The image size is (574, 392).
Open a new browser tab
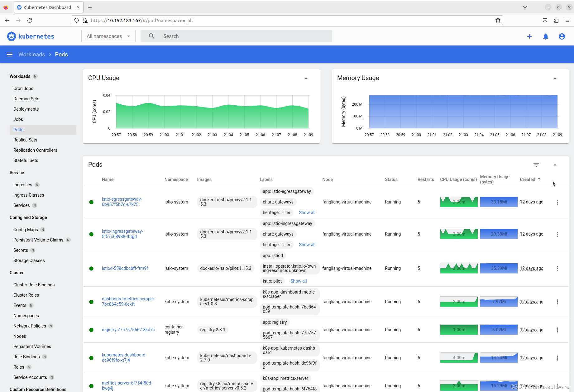[90, 7]
